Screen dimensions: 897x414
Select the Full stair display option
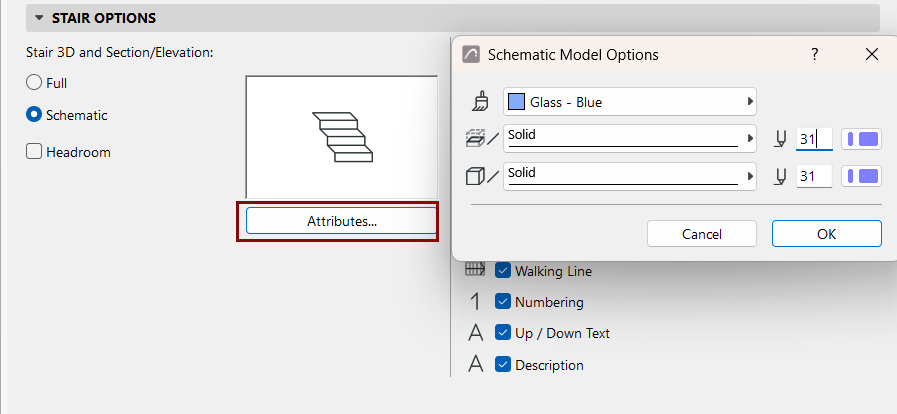click(x=34, y=83)
